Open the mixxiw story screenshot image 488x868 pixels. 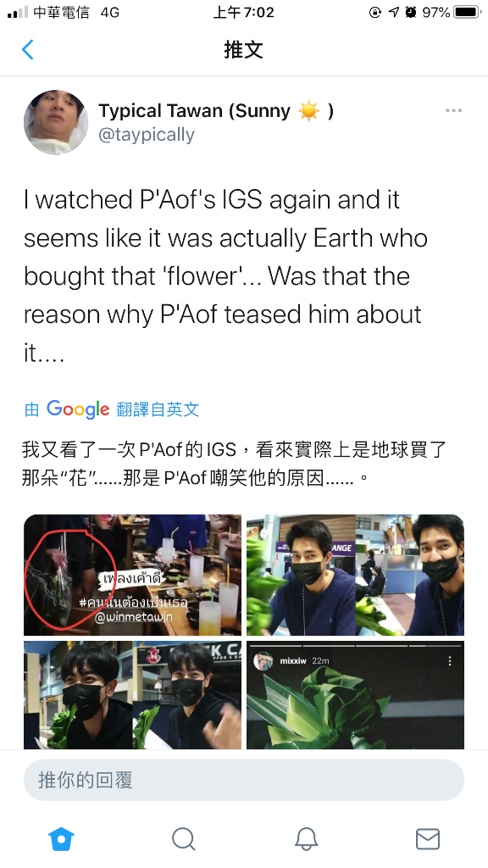pyautogui.click(x=355, y=695)
